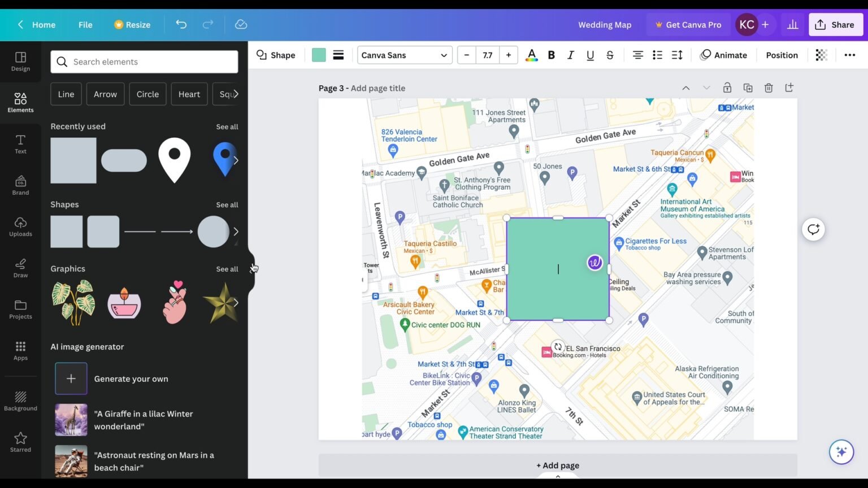Screen dimensions: 868x488
Task: Collapse Page 3 using the upward chevron
Action: (685, 88)
